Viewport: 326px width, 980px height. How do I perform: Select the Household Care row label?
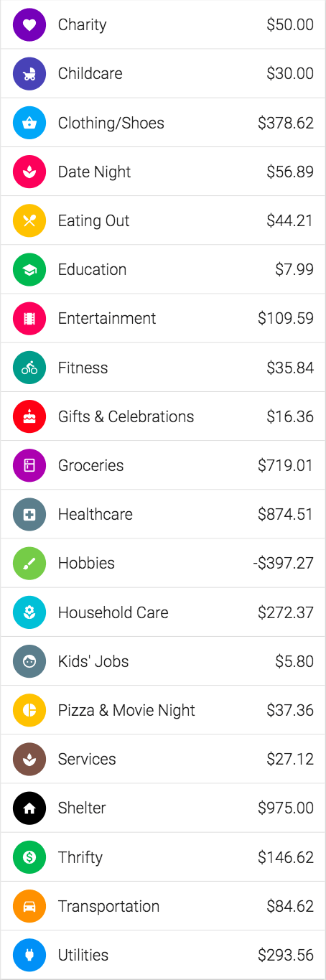113,612
